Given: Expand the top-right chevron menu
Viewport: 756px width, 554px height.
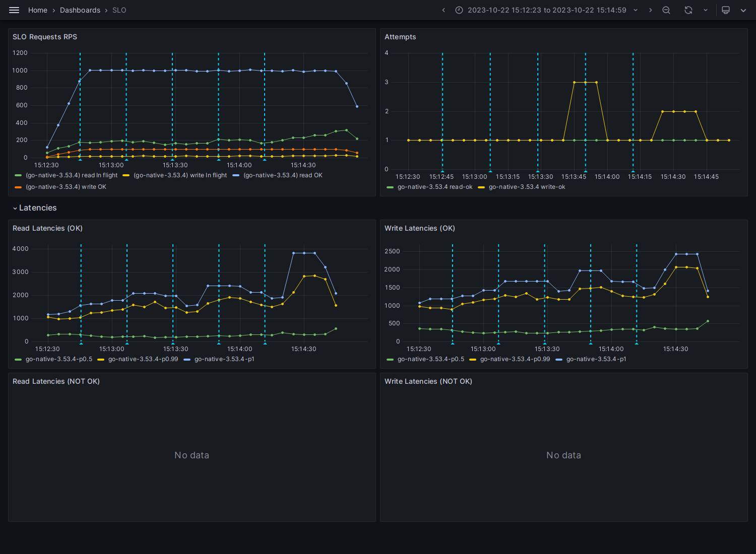Looking at the screenshot, I should (743, 10).
